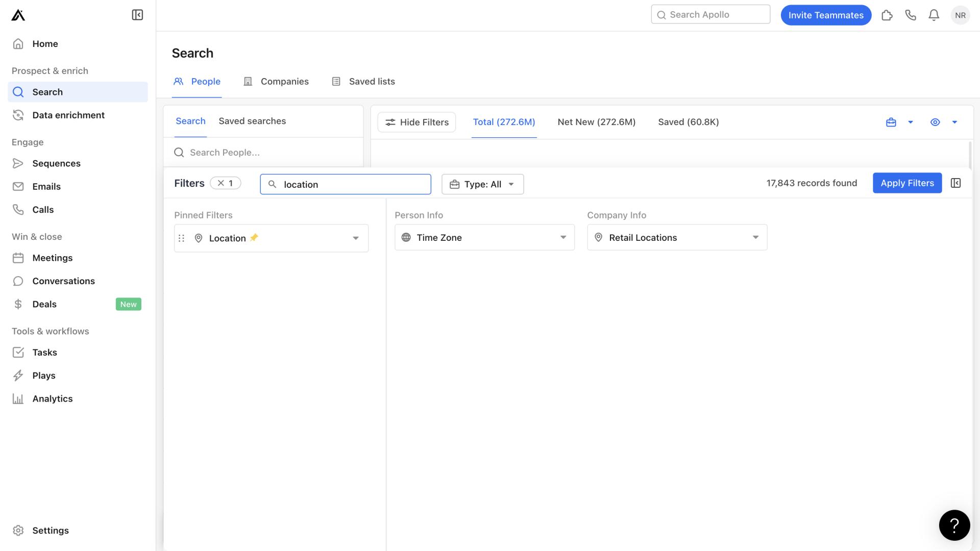Viewport: 980px width, 551px height.
Task: Expand the Time Zone filter dropdown
Action: (562, 237)
